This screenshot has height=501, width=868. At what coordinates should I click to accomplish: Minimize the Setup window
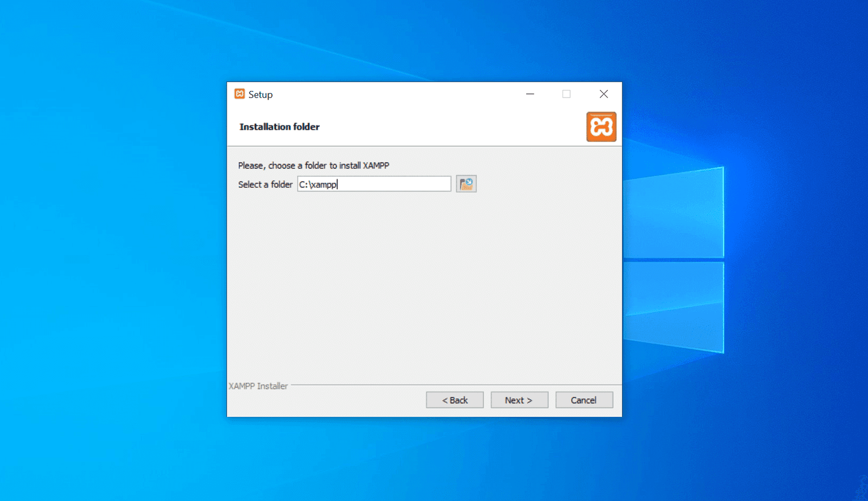click(530, 94)
